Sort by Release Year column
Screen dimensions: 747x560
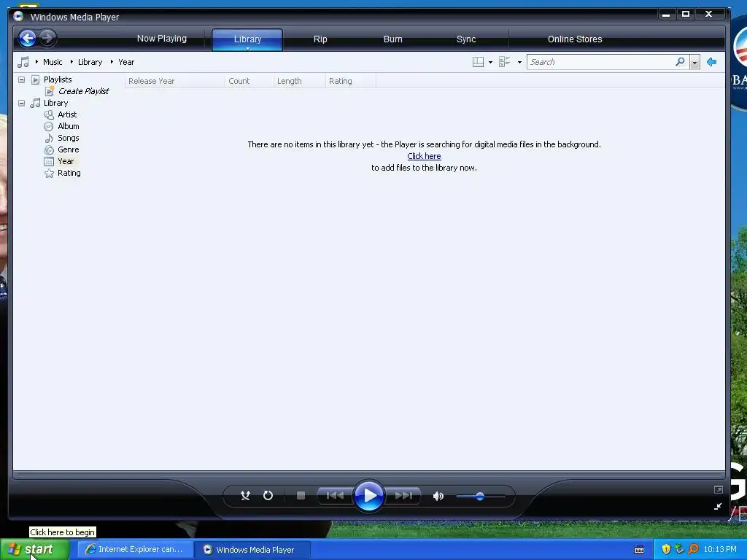click(x=174, y=81)
